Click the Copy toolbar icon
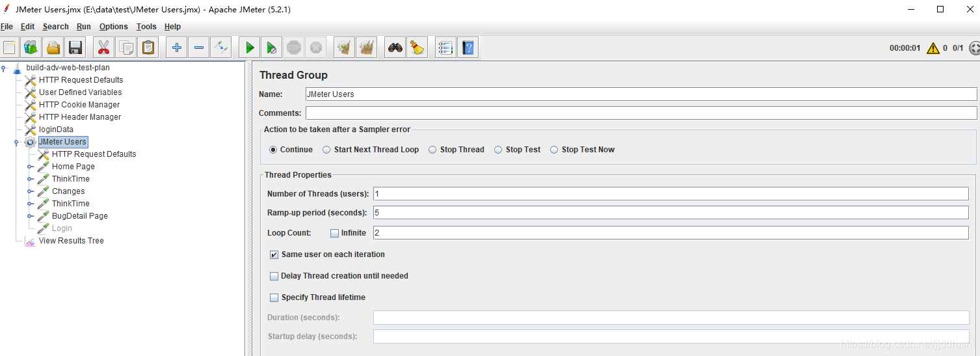Screen dimensions: 980x356 126,48
